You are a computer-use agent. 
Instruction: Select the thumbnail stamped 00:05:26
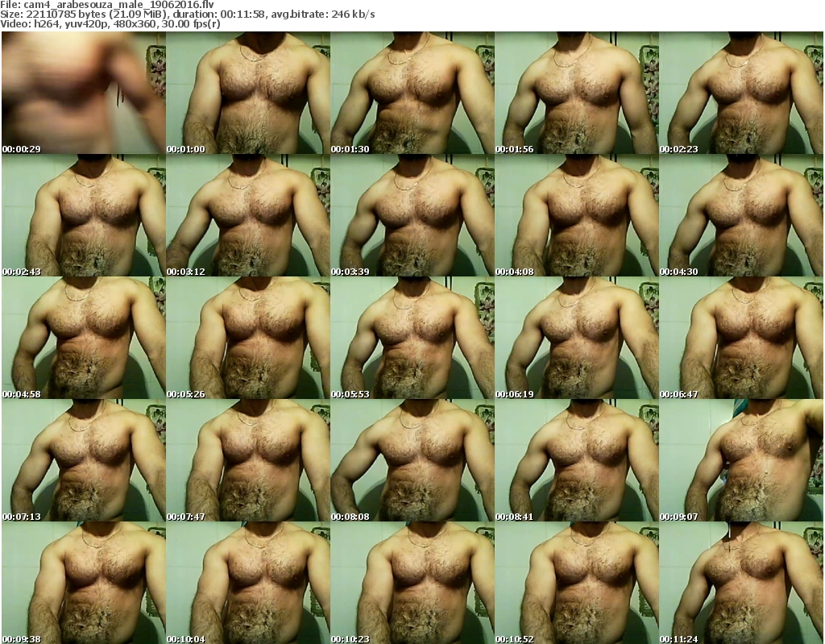coord(248,338)
